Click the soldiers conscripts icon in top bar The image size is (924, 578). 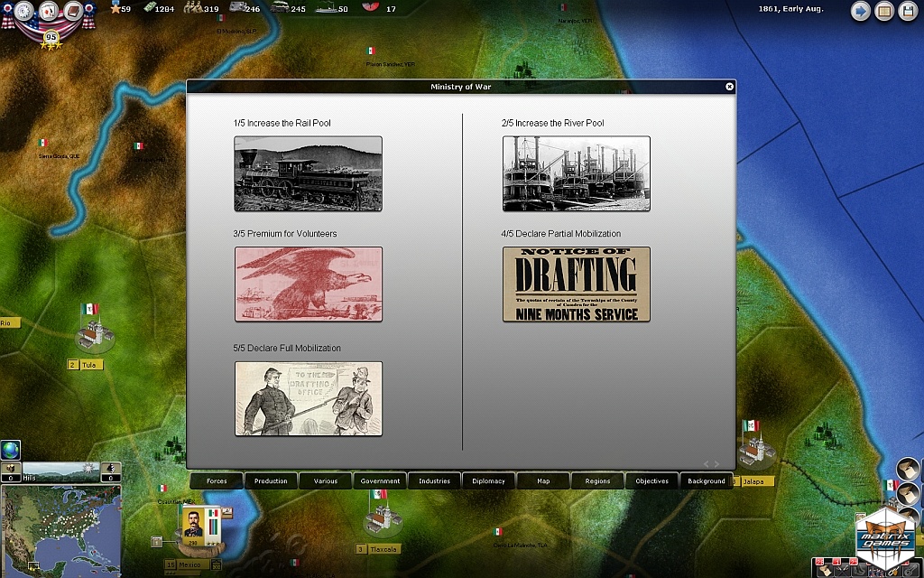click(191, 9)
